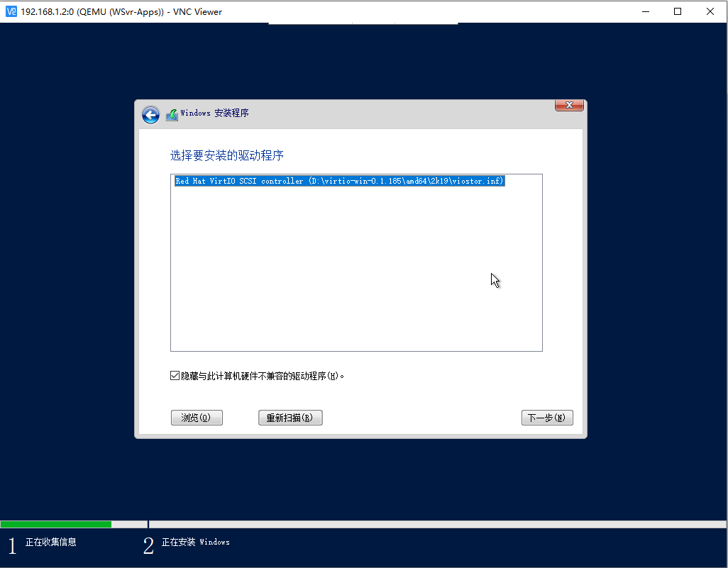Click the 重新扫描(R) rescan button
Viewport: 728px width, 568px height.
pyautogui.click(x=290, y=418)
